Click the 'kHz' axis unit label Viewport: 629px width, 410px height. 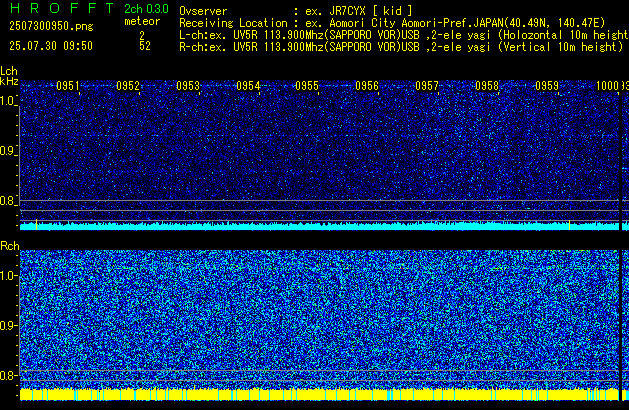pyautogui.click(x=9, y=81)
